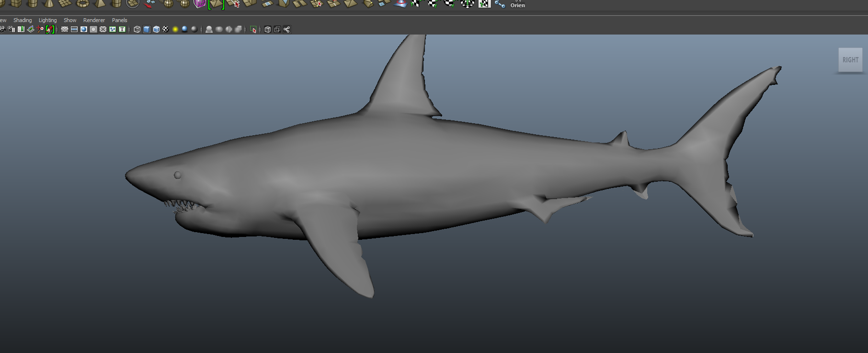Viewport: 868px width, 353px height.
Task: Open the Lighting menu
Action: [47, 20]
